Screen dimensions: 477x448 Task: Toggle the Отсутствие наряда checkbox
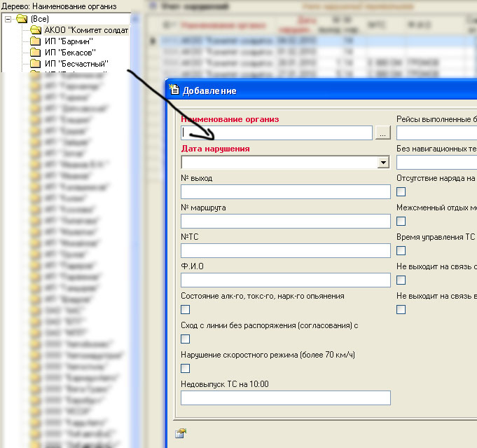point(401,191)
